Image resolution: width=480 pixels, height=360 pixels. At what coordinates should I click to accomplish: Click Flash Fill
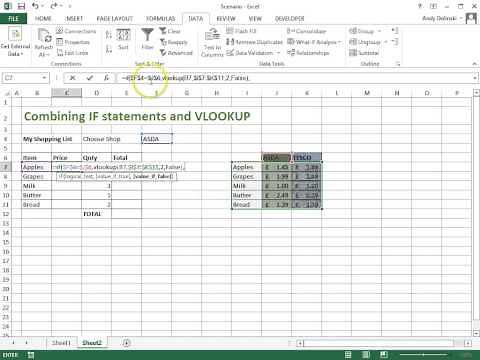pos(241,31)
